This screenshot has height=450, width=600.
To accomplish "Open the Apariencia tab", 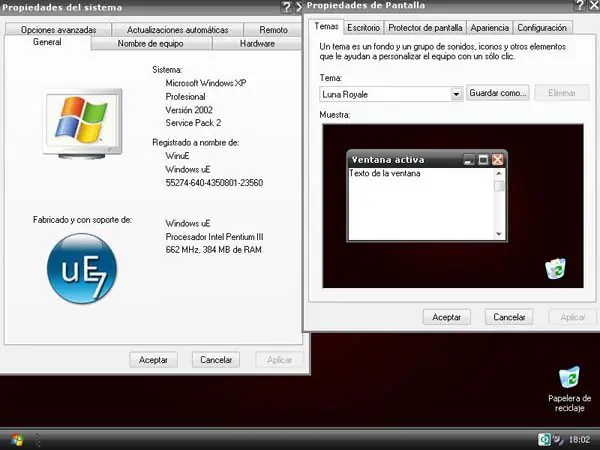I will pos(489,28).
